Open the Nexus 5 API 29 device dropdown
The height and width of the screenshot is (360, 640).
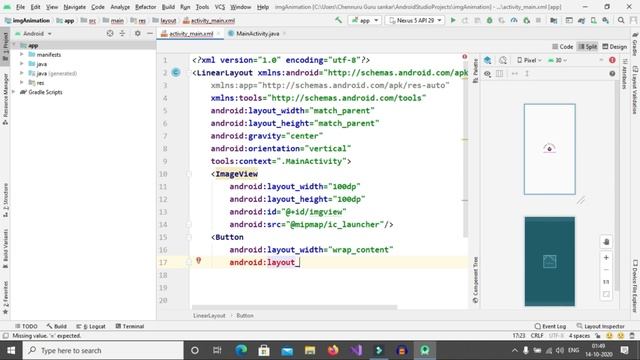[415, 20]
